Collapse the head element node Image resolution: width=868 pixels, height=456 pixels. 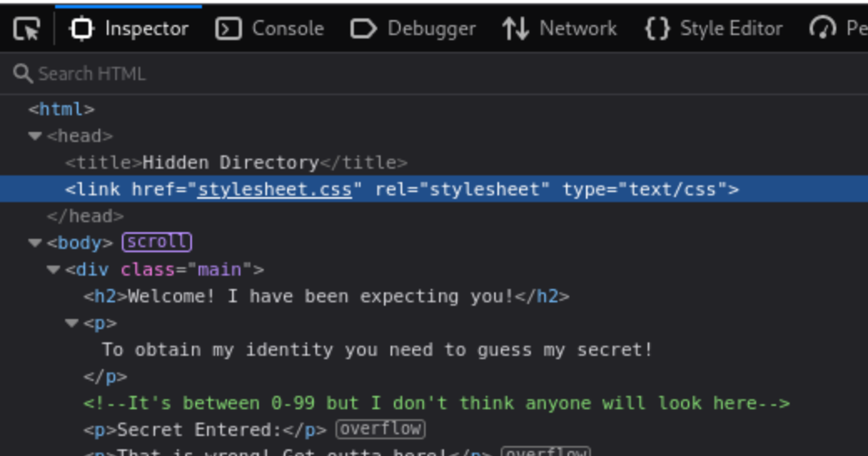pyautogui.click(x=35, y=136)
